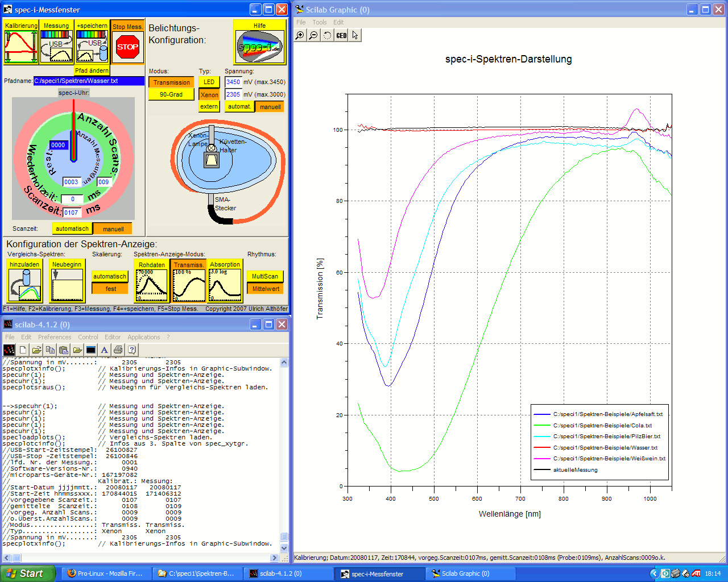Click the Pfad ändern button
Image resolution: width=728 pixels, height=582 pixels.
pyautogui.click(x=92, y=70)
